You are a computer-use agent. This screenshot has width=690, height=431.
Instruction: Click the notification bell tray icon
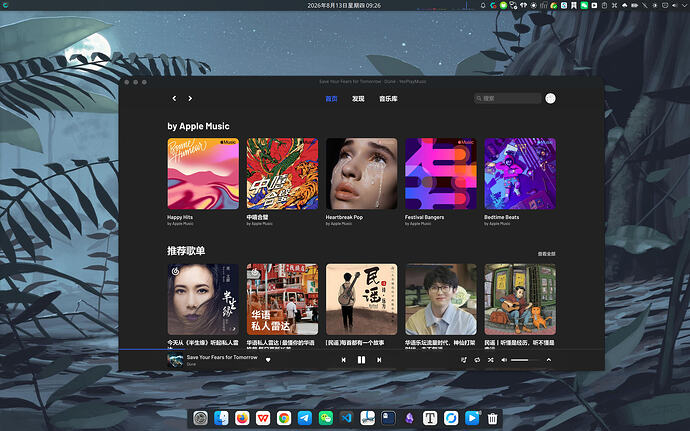483,5
